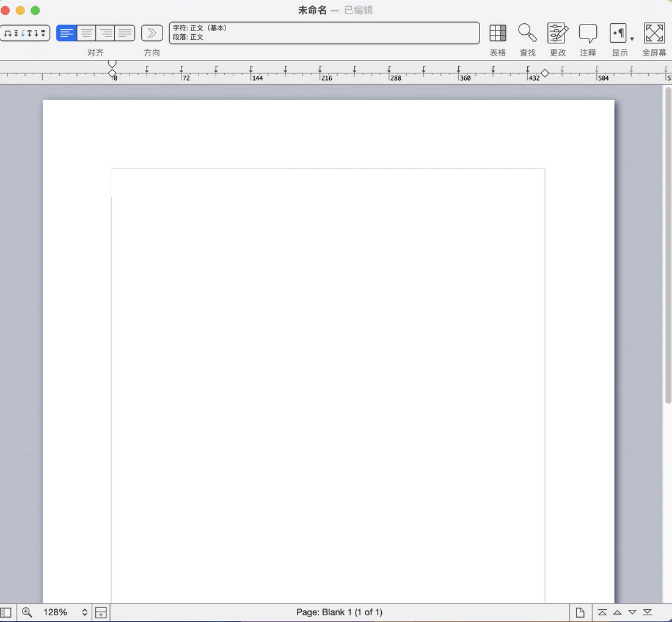Click the last spacing icon with block

tap(43, 33)
